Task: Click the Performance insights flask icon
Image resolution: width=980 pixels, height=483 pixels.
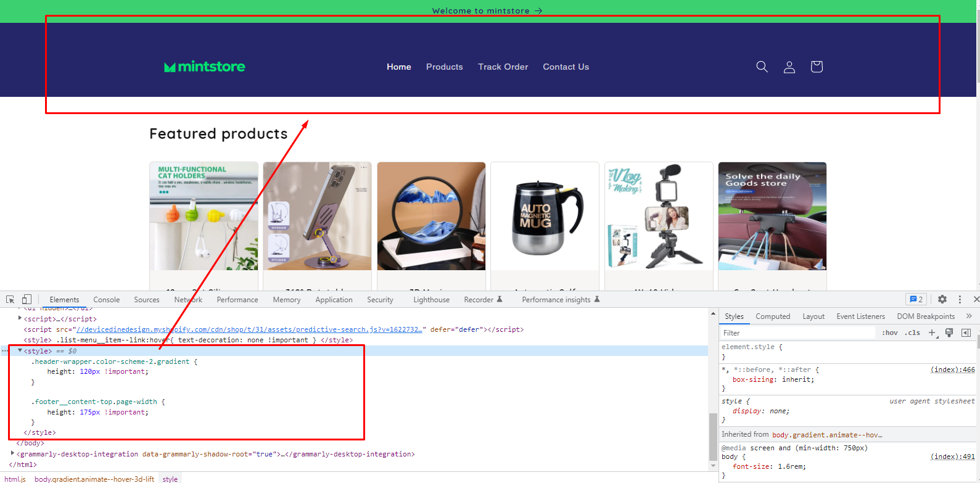Action: click(596, 299)
